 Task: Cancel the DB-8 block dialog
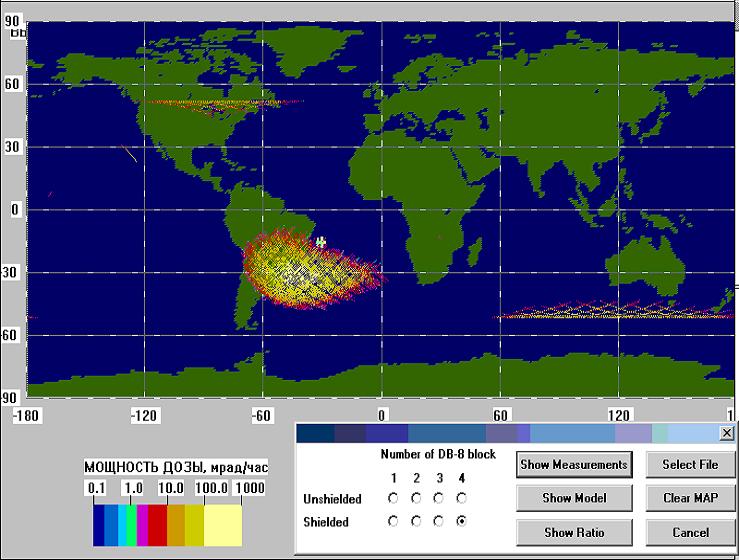pos(690,531)
